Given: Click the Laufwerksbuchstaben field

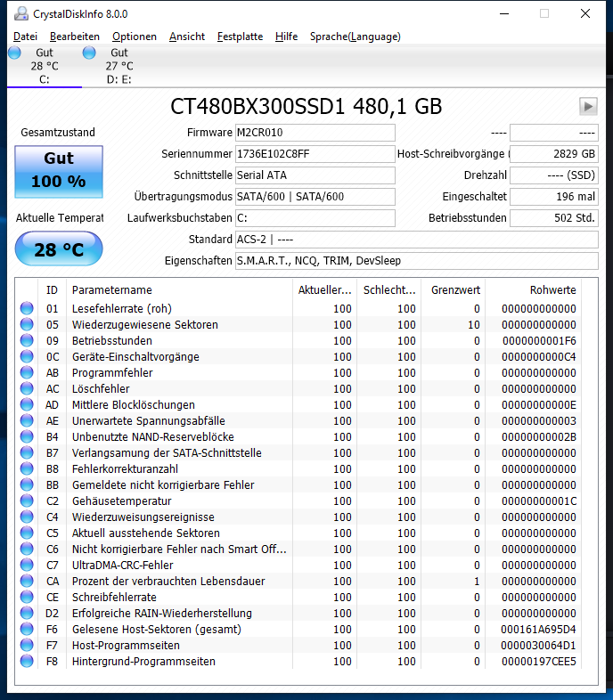Looking at the screenshot, I should coord(315,218).
